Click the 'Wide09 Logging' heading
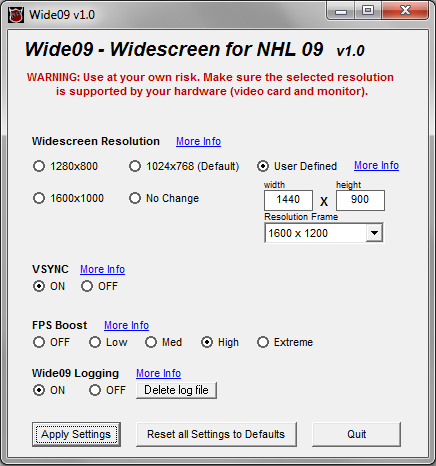The image size is (436, 466). pyautogui.click(x=75, y=373)
